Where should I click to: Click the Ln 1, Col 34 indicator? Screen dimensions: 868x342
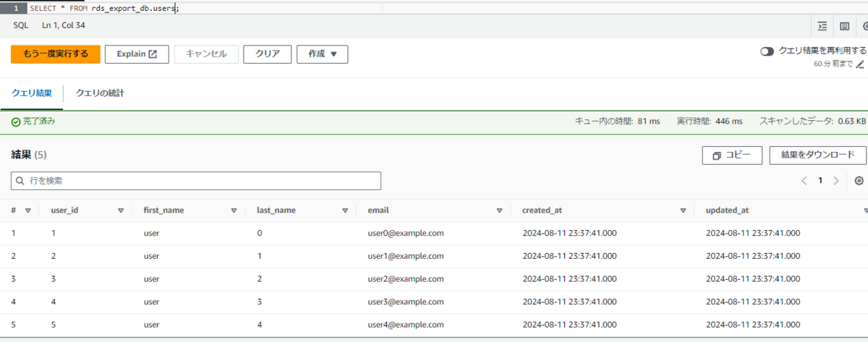tap(64, 25)
